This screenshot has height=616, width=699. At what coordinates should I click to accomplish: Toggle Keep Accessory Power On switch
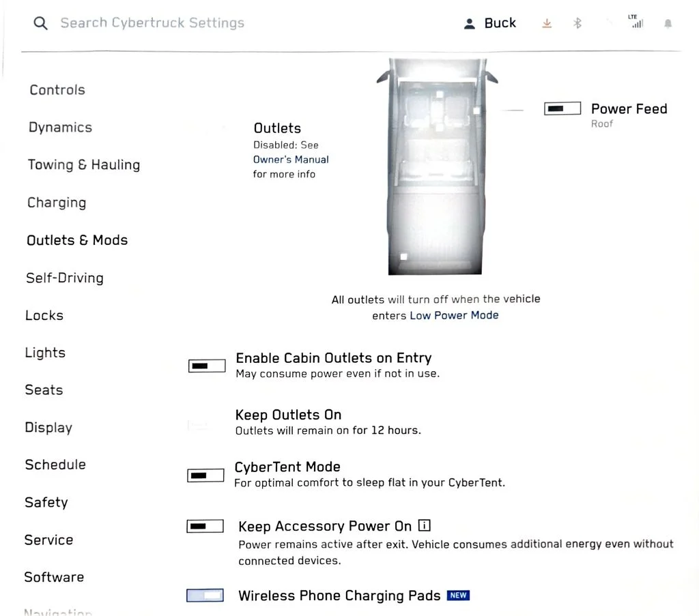[x=205, y=526]
